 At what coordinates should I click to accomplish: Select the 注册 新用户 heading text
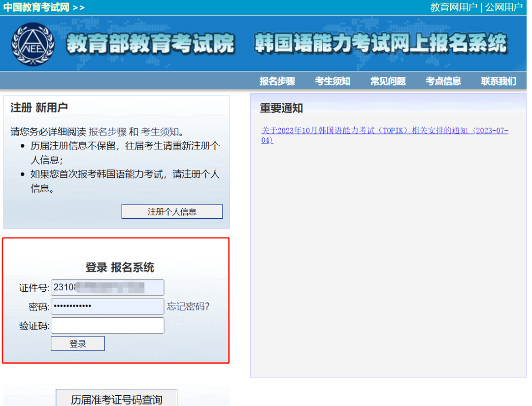39,107
